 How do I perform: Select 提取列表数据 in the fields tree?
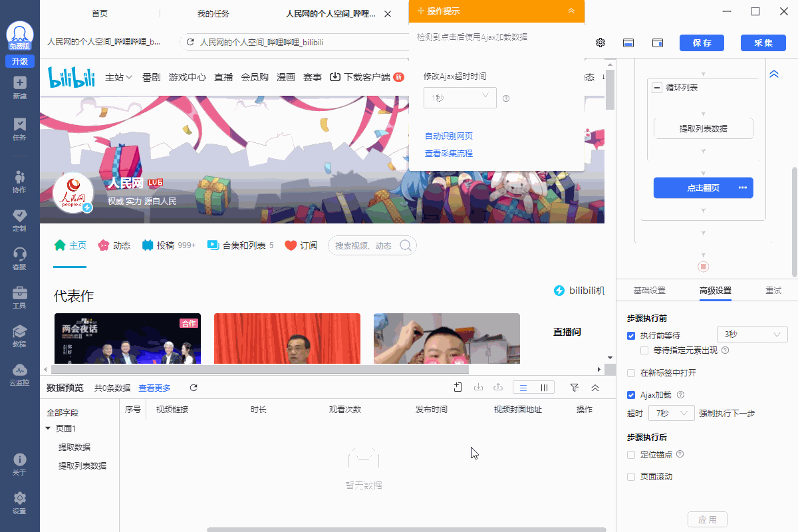(82, 466)
